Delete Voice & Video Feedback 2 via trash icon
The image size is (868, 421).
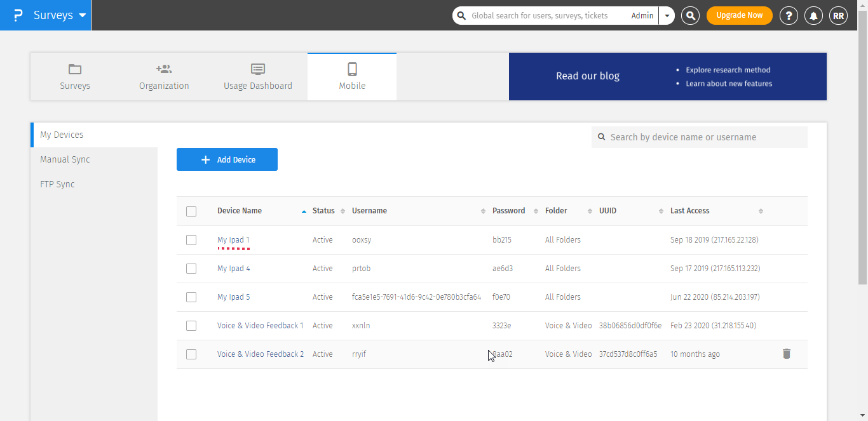(786, 354)
